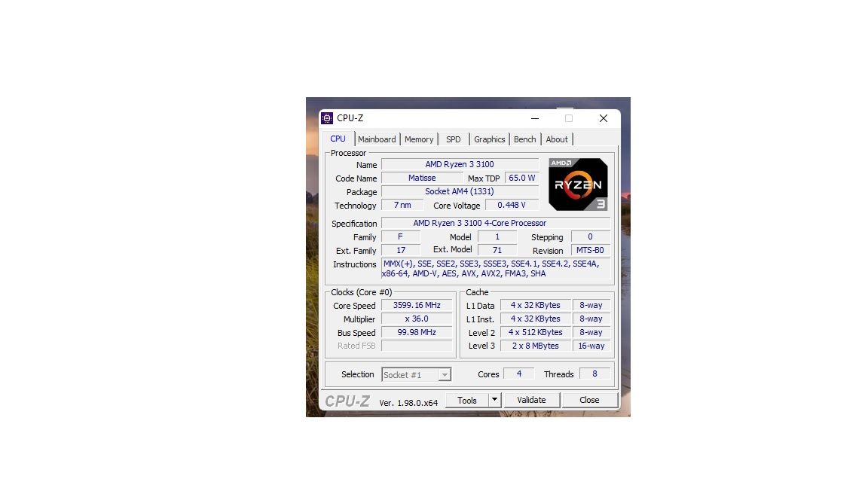
Task: Click the empty Rated FSB field
Action: click(x=417, y=346)
